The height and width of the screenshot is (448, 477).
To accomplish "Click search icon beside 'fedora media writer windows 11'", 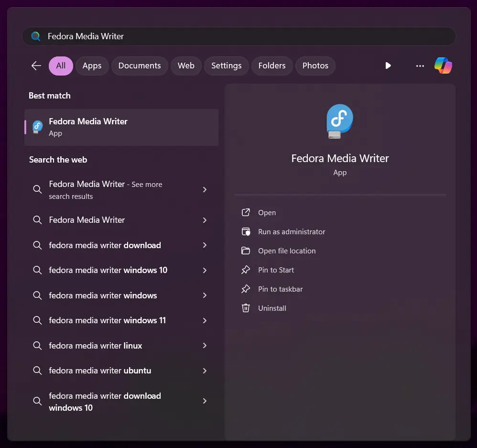I will [x=37, y=320].
